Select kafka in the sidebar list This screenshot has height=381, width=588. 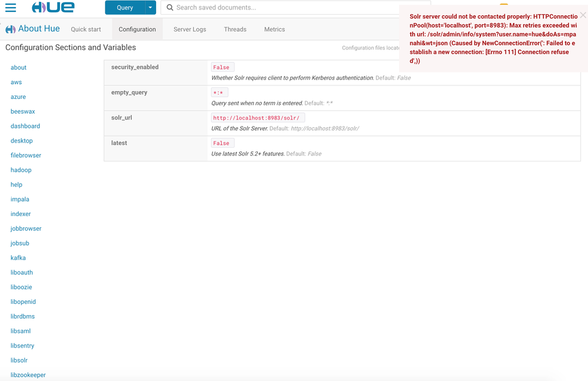pos(18,257)
